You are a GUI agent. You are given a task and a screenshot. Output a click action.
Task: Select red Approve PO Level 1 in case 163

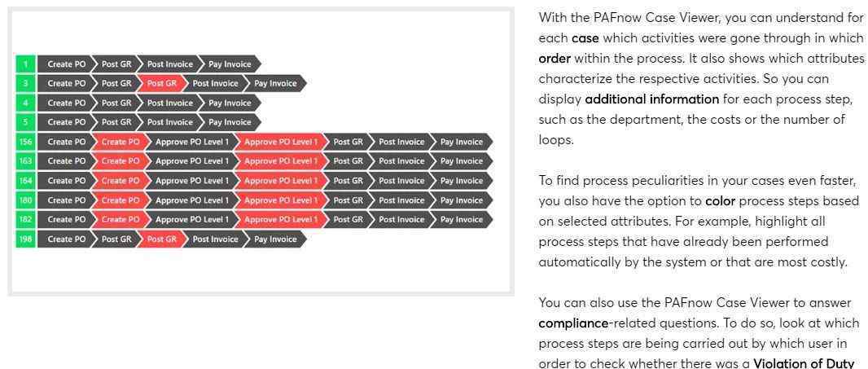tap(281, 161)
